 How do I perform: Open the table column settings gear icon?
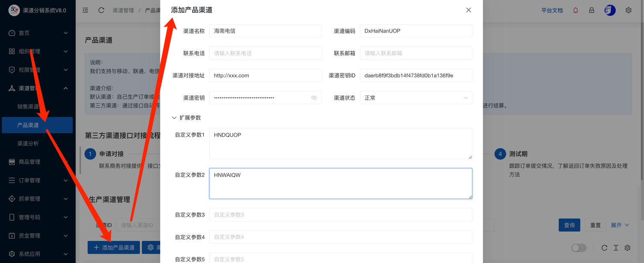[x=627, y=248]
